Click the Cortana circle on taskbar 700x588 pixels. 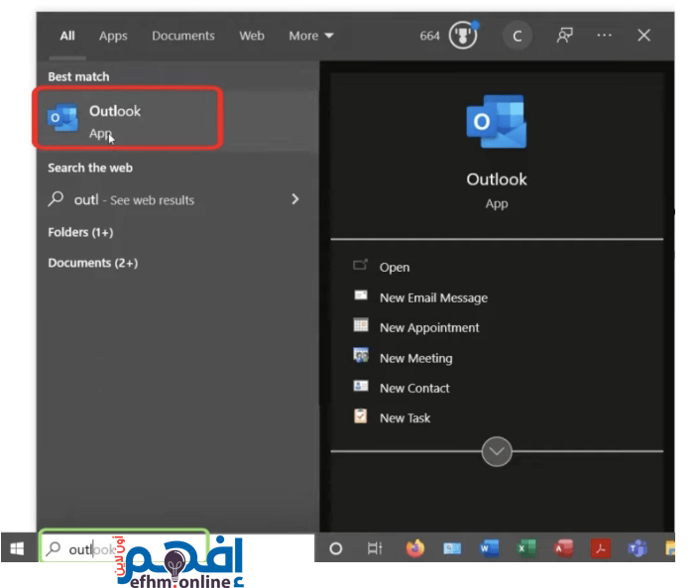[x=336, y=548]
